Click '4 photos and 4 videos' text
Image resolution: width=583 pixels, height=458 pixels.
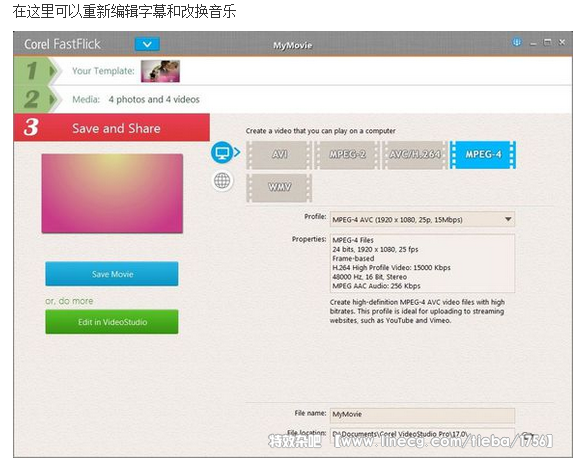154,100
